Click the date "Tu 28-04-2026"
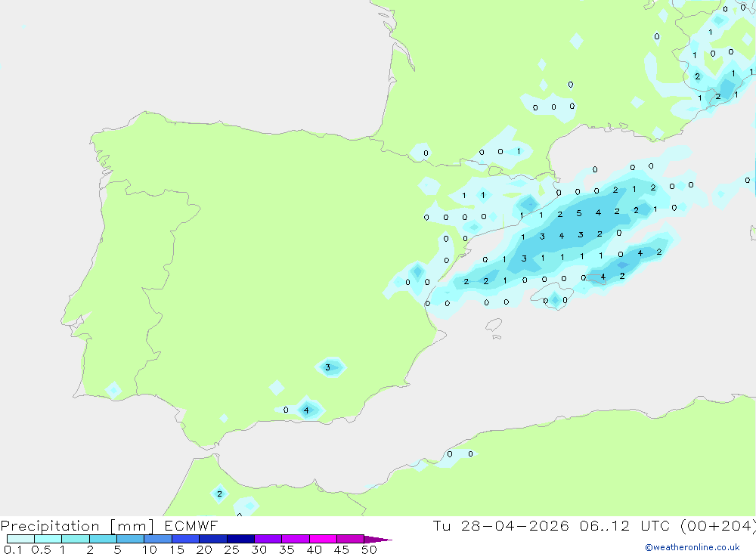This screenshot has width=756, height=554. (500, 526)
